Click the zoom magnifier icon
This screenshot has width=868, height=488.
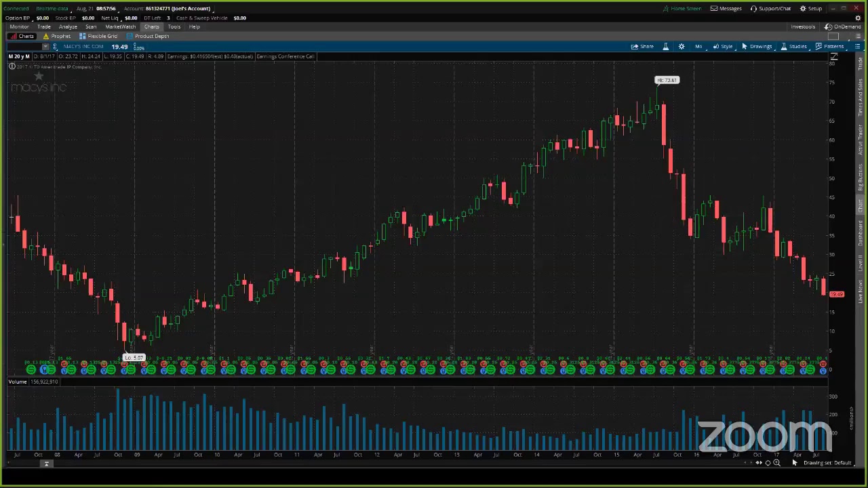point(776,463)
